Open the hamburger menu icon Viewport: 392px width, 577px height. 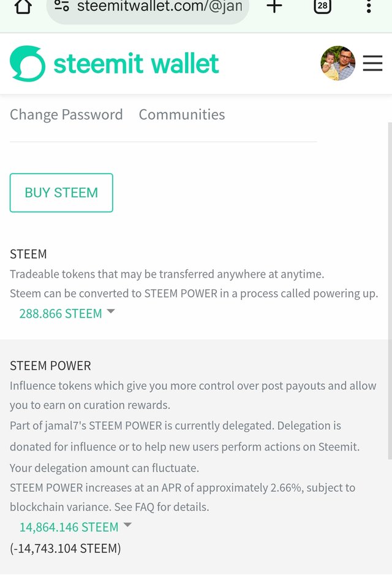(x=372, y=63)
